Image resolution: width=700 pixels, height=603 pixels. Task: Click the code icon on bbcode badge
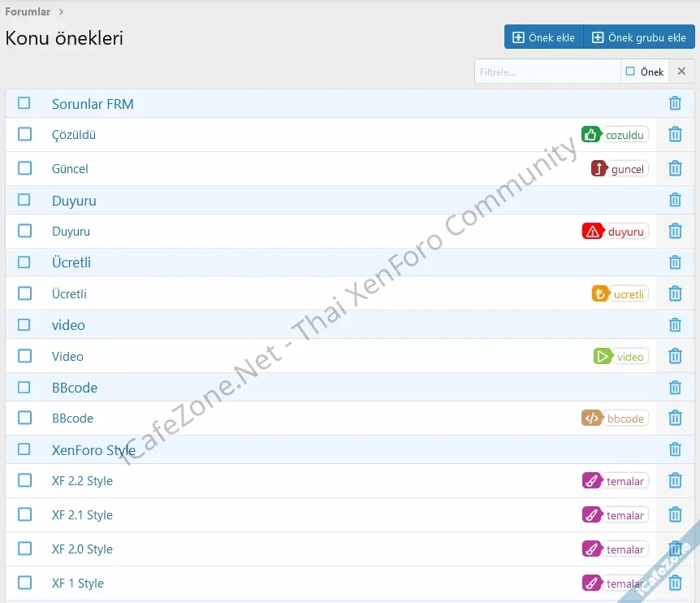point(591,418)
